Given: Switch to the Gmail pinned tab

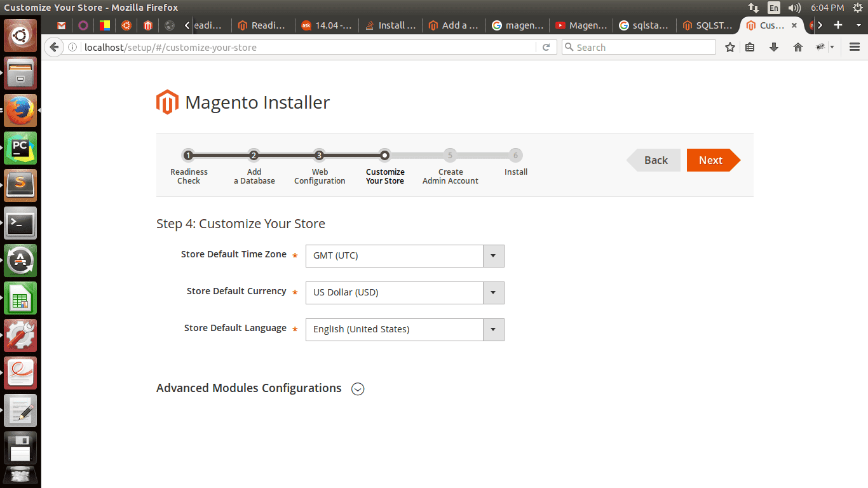Looking at the screenshot, I should pos(62,25).
